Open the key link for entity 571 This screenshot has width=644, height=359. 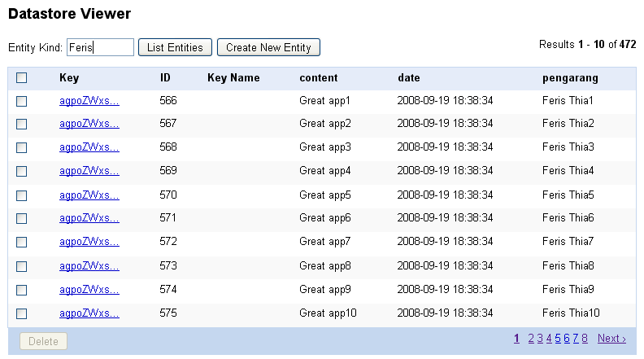point(89,218)
